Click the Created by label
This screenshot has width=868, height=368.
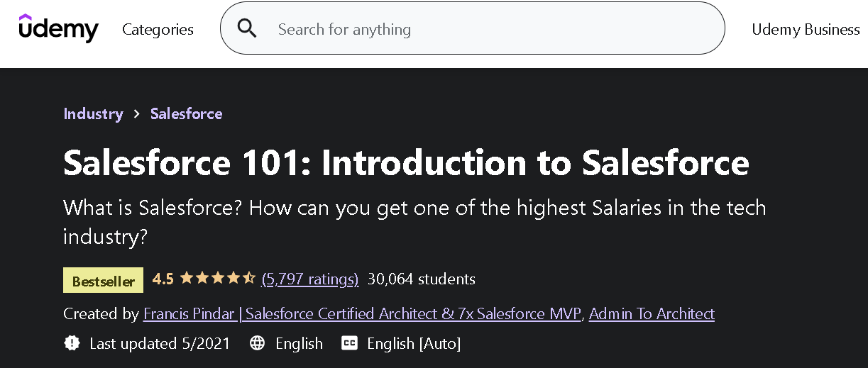tap(101, 313)
